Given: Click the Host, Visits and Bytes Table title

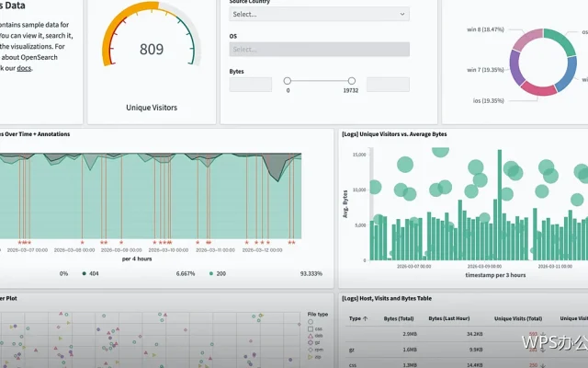Looking at the screenshot, I should pos(387,298).
